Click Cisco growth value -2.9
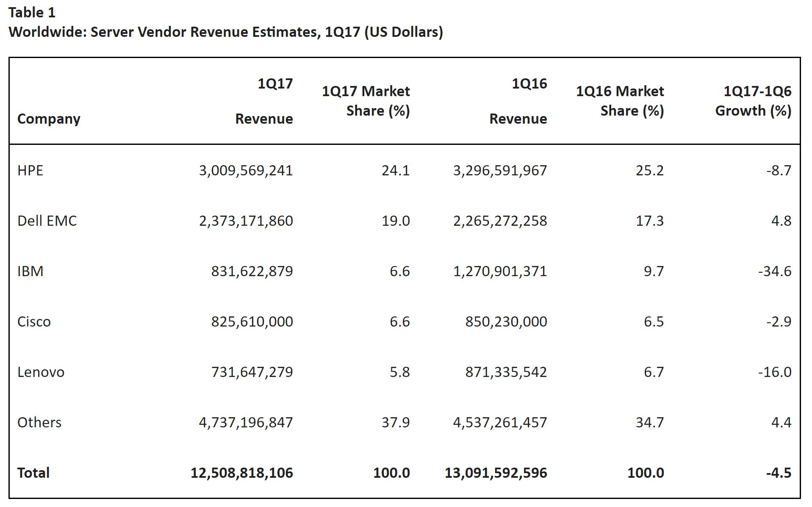The image size is (812, 507). pyautogui.click(x=779, y=321)
